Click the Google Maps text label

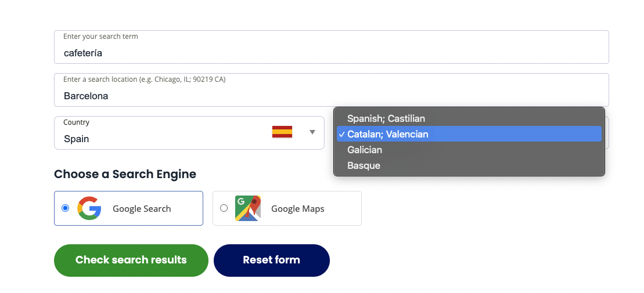pos(298,208)
